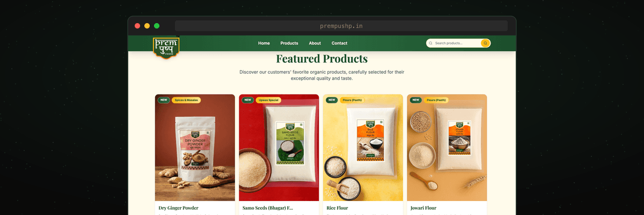View the Jowari Flour product image

(x=447, y=148)
